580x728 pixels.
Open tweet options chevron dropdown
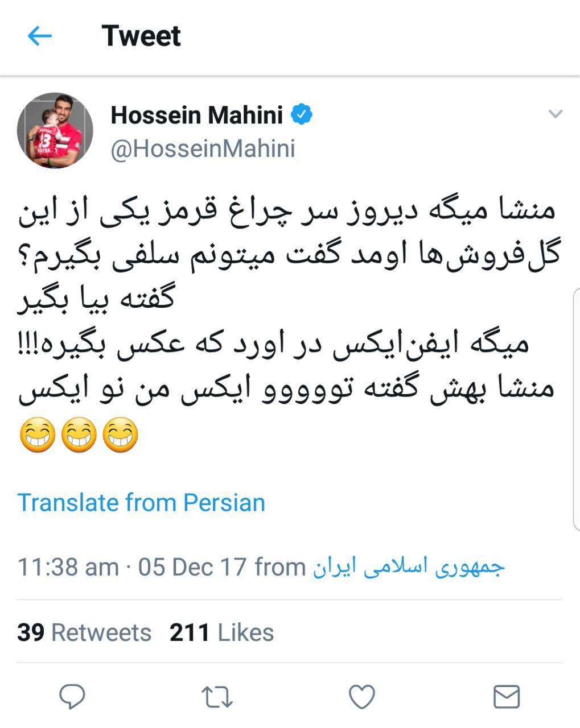click(555, 114)
